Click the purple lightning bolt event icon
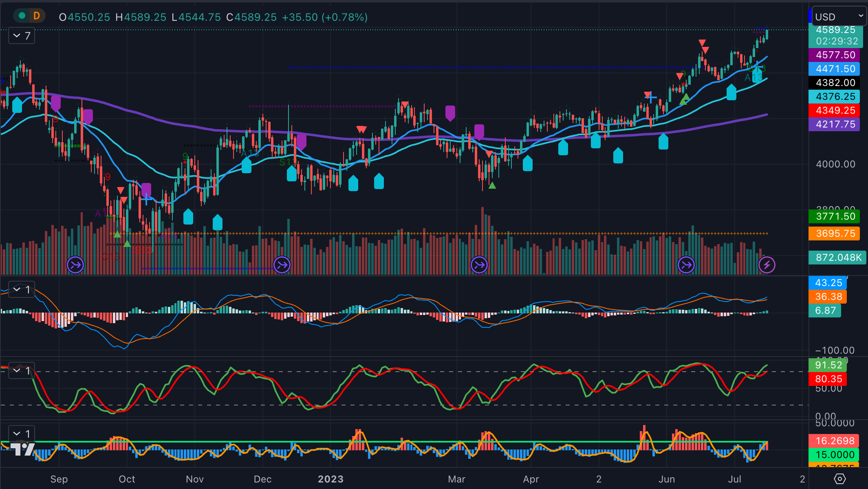The image size is (868, 489). click(767, 265)
